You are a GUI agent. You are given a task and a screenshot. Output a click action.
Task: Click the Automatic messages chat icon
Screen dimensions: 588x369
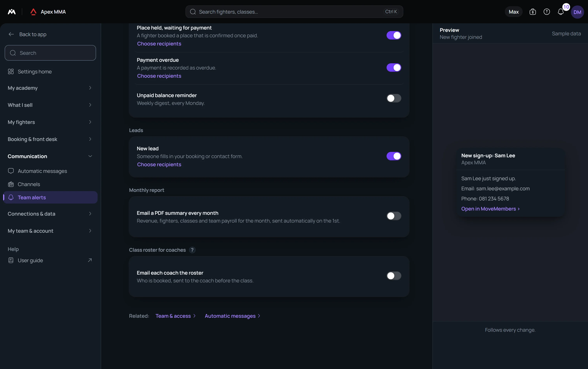click(x=11, y=171)
